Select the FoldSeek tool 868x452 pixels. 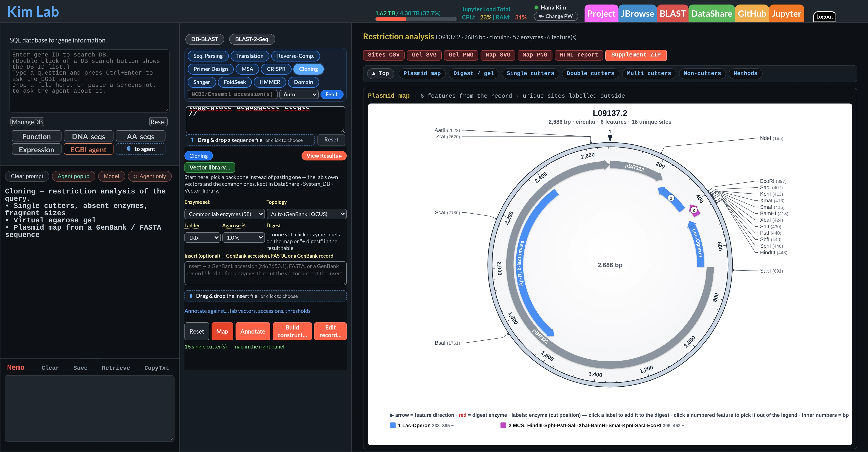pyautogui.click(x=235, y=82)
